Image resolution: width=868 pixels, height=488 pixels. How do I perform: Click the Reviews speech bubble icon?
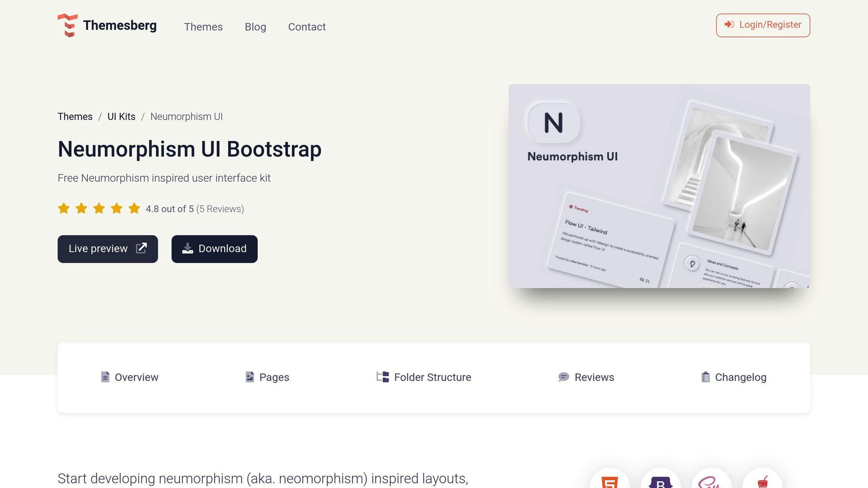(564, 377)
